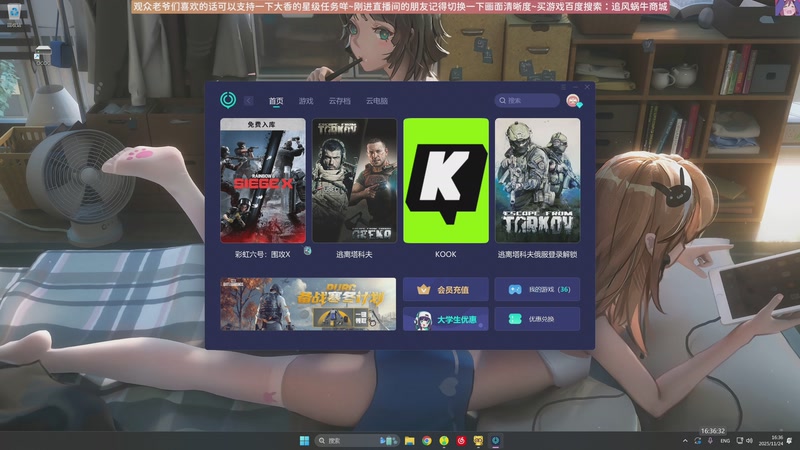Open the notification bell icon
Screen dimensions: 800x450
click(790, 441)
